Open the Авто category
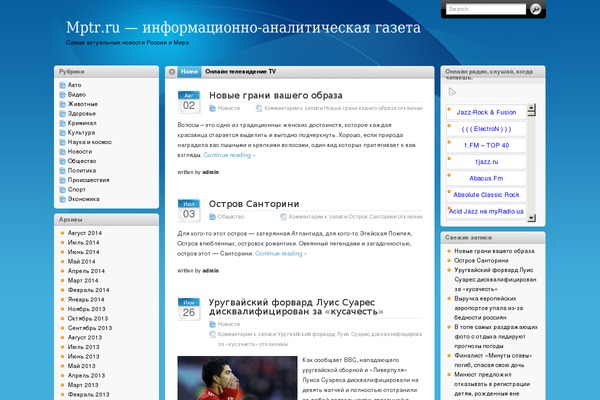 pyautogui.click(x=74, y=85)
